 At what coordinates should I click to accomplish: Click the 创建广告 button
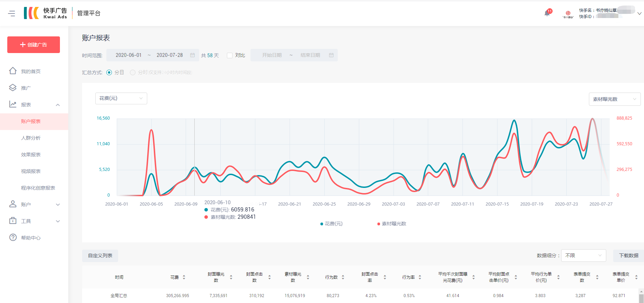pos(34,45)
